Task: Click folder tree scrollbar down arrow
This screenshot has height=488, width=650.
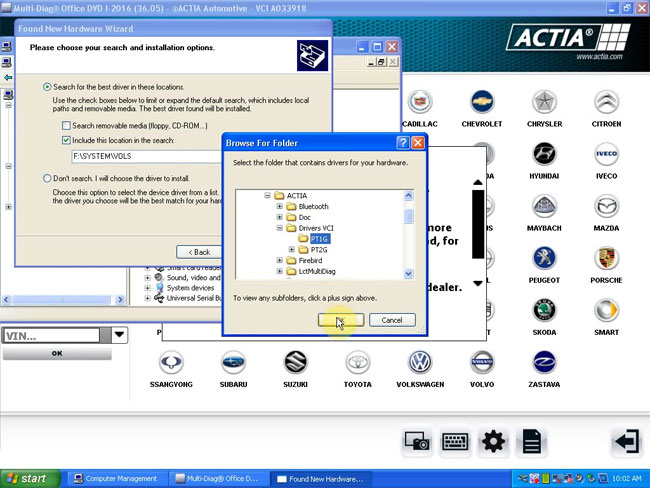Action: 408,273
